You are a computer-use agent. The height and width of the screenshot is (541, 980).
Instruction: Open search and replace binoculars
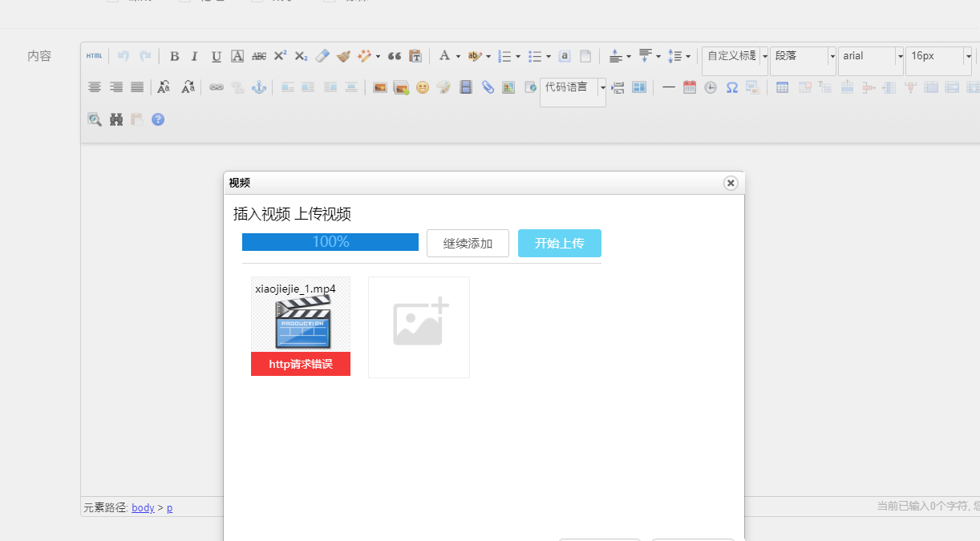(116, 119)
